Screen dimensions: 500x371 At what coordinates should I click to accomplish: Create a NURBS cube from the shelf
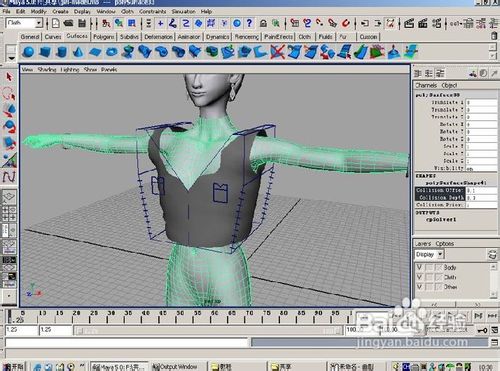click(45, 52)
